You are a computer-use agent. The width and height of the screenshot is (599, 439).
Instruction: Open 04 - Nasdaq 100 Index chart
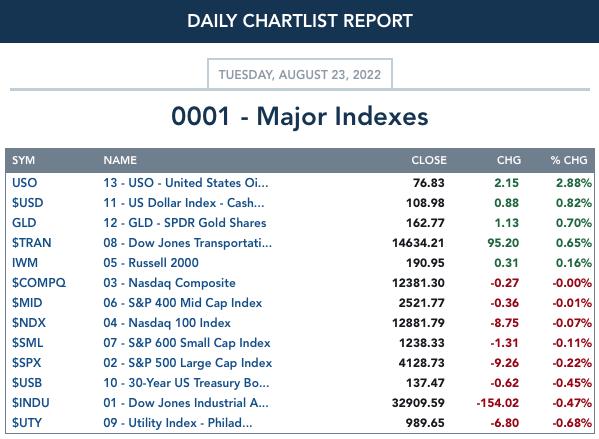pos(167,323)
